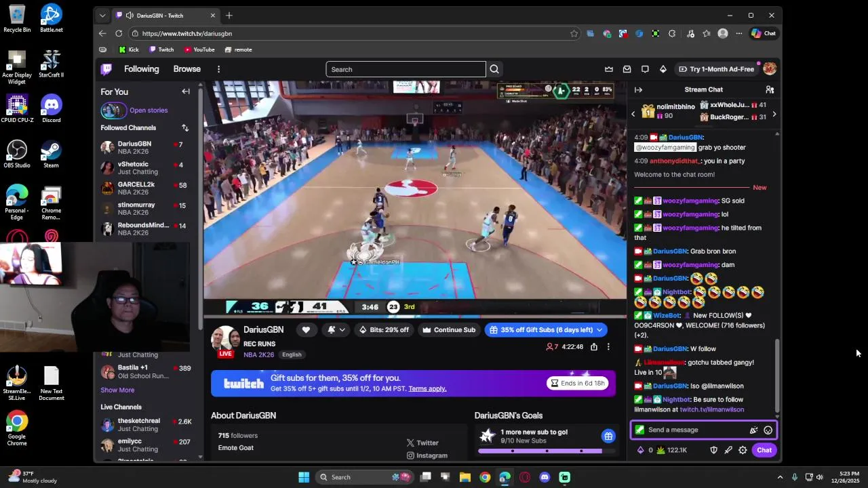This screenshot has height=488, width=868.
Task: Click Get Bits diamond icon in header
Action: pos(663,69)
